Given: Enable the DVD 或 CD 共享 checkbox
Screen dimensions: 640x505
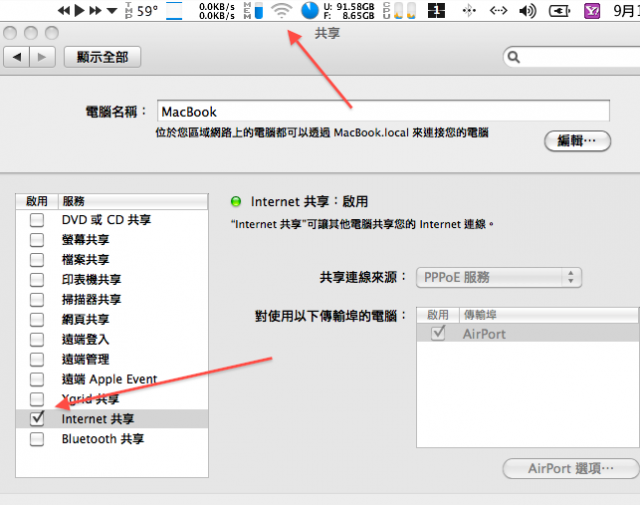Looking at the screenshot, I should point(37,220).
